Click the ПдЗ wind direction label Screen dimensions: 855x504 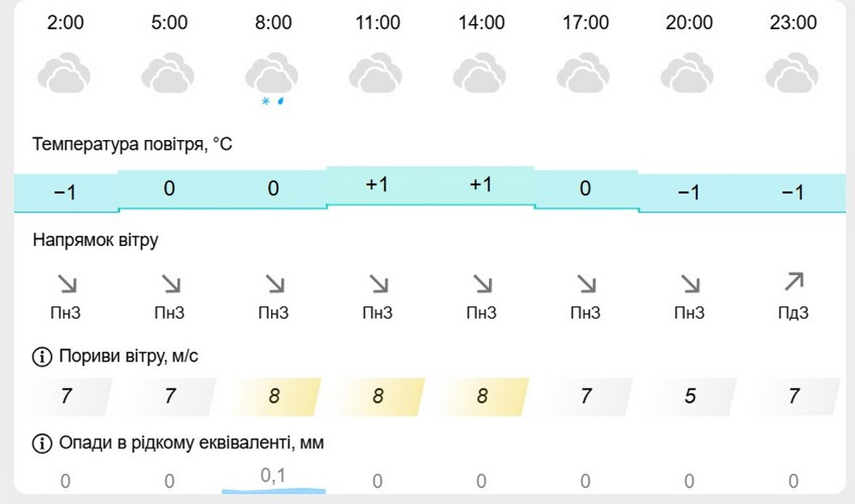(793, 314)
